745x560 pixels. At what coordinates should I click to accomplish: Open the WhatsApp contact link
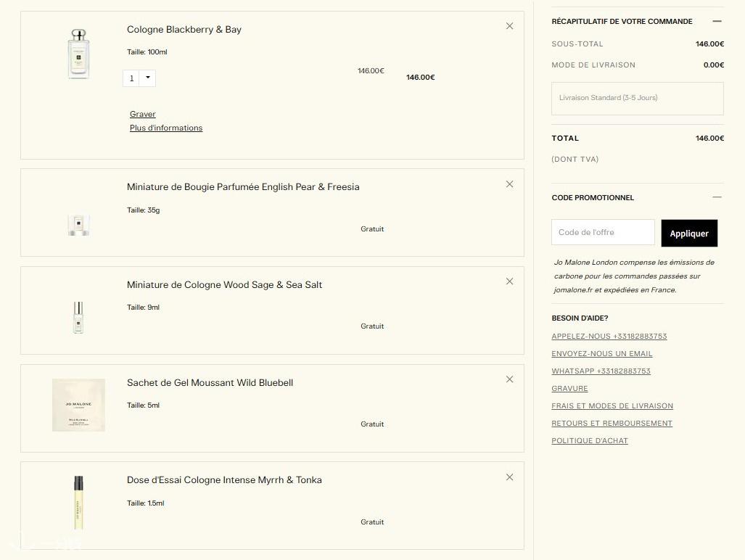pyautogui.click(x=601, y=371)
